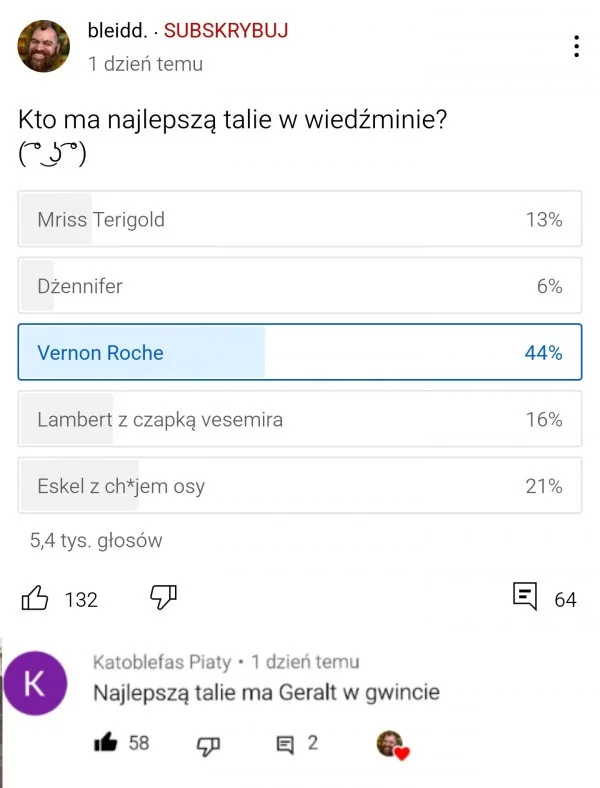Vote for Mriss Terigold option
Image resolution: width=600 pixels, height=788 pixels.
click(x=300, y=219)
